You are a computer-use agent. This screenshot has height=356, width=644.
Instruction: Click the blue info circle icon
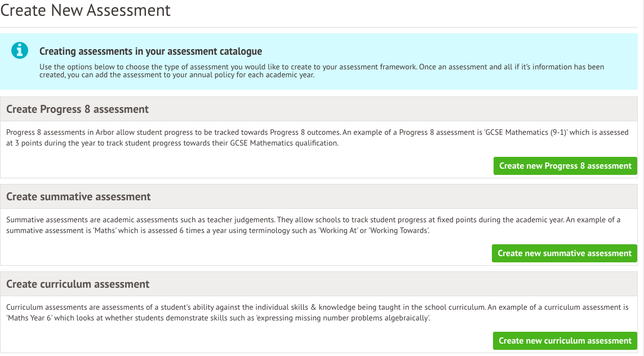tap(20, 51)
